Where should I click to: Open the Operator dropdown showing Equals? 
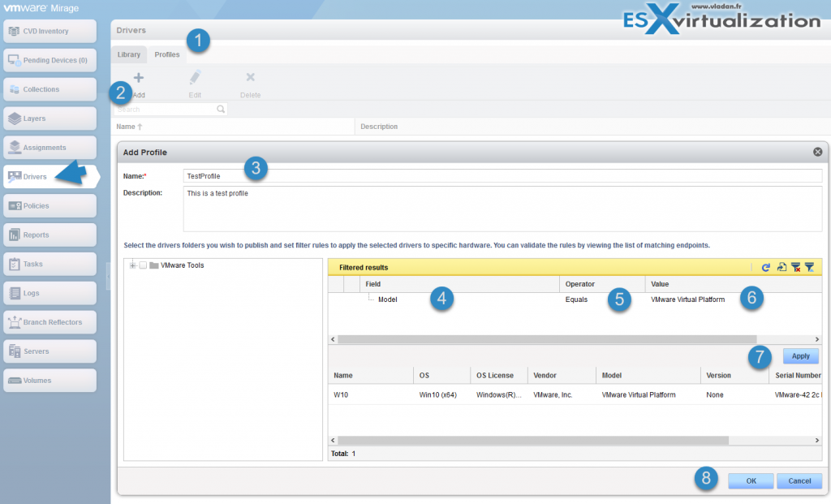tap(576, 299)
